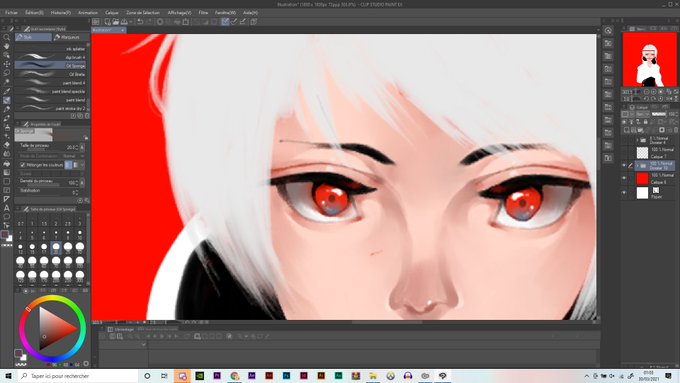
Task: Toggle visibility of Dossier 10 layer
Action: [624, 166]
